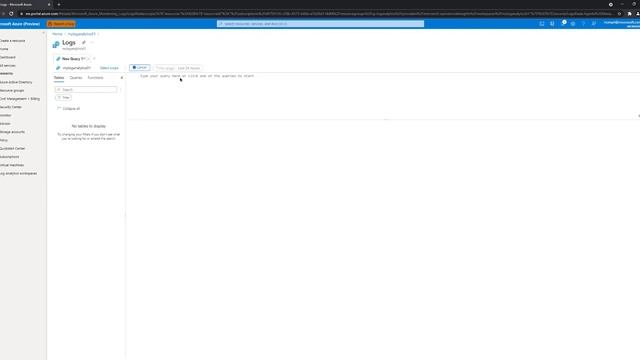
Task: Open a new browser tab with the plus
Action: pyautogui.click(x=59, y=4)
